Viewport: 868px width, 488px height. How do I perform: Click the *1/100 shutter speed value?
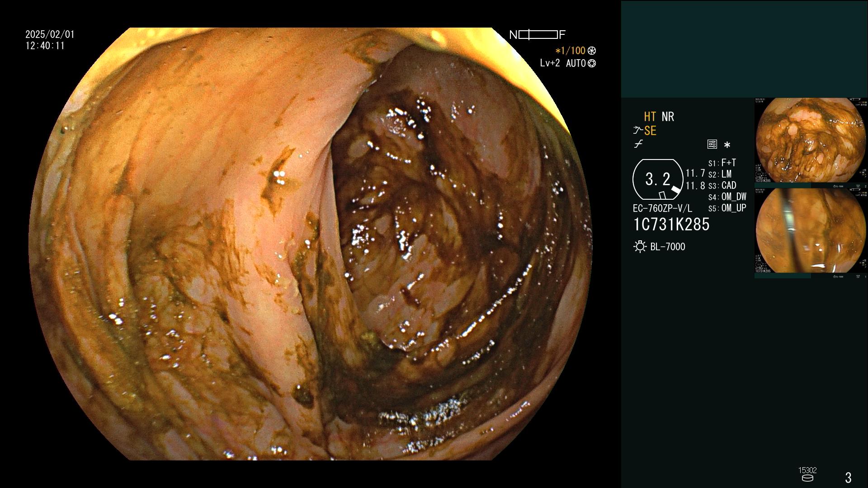(x=571, y=51)
